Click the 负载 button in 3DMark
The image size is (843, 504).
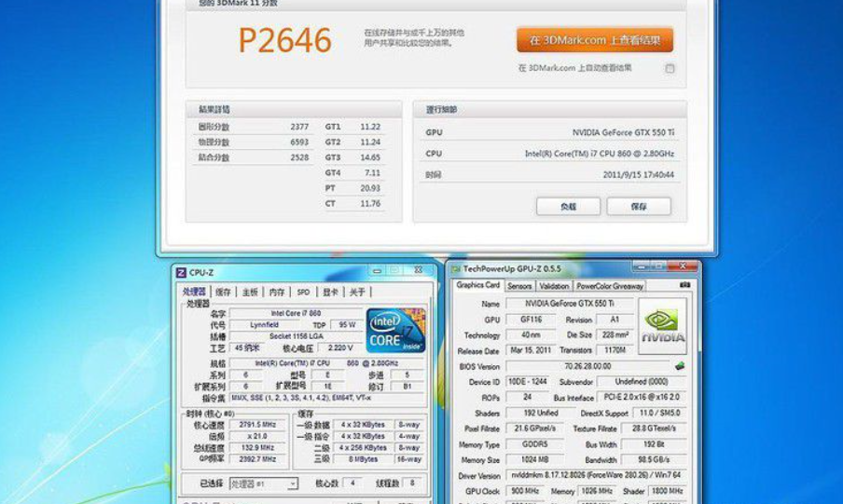click(568, 206)
